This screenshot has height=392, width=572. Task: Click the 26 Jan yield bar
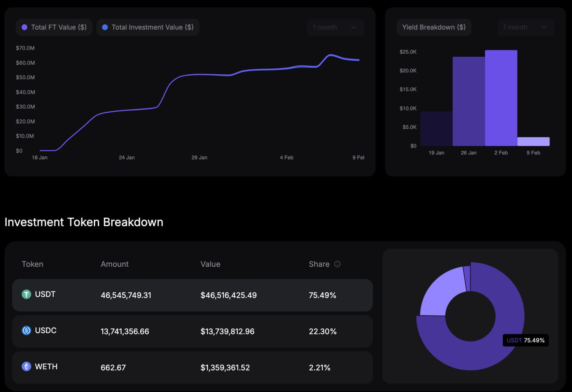tap(468, 101)
